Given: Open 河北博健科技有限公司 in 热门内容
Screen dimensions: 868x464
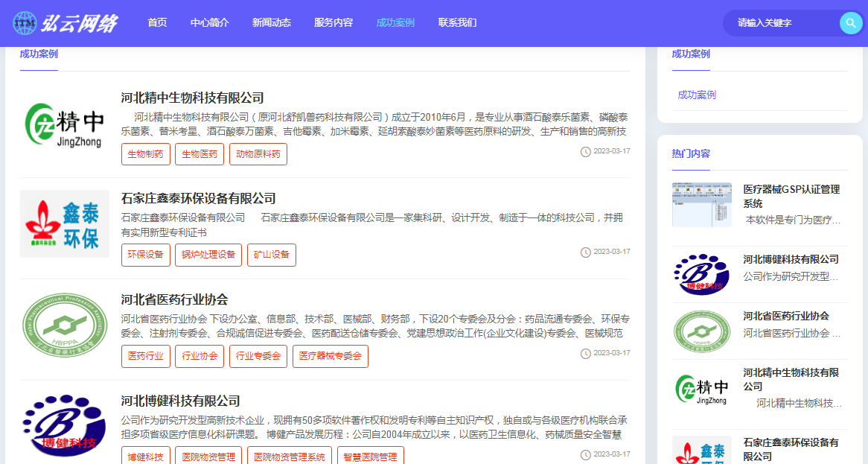Looking at the screenshot, I should pos(791,259).
